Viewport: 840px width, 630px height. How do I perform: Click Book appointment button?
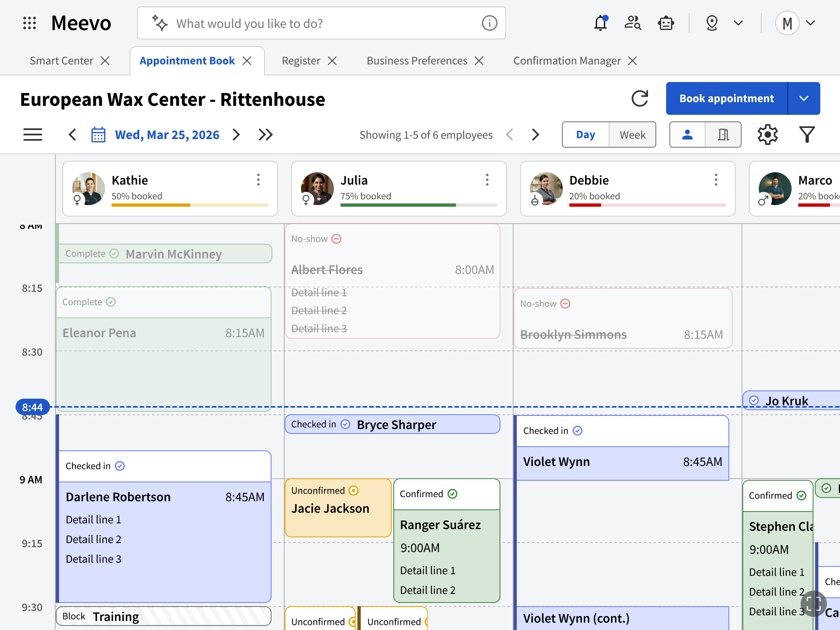tap(727, 98)
